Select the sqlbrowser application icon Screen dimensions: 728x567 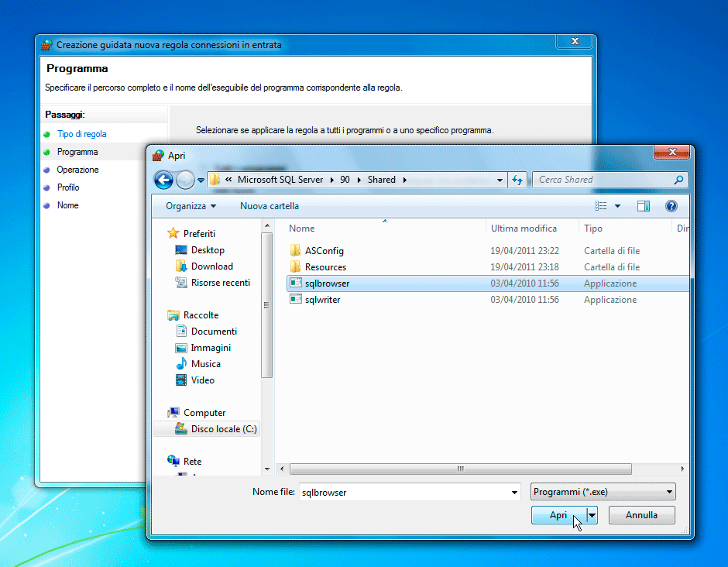[296, 283]
